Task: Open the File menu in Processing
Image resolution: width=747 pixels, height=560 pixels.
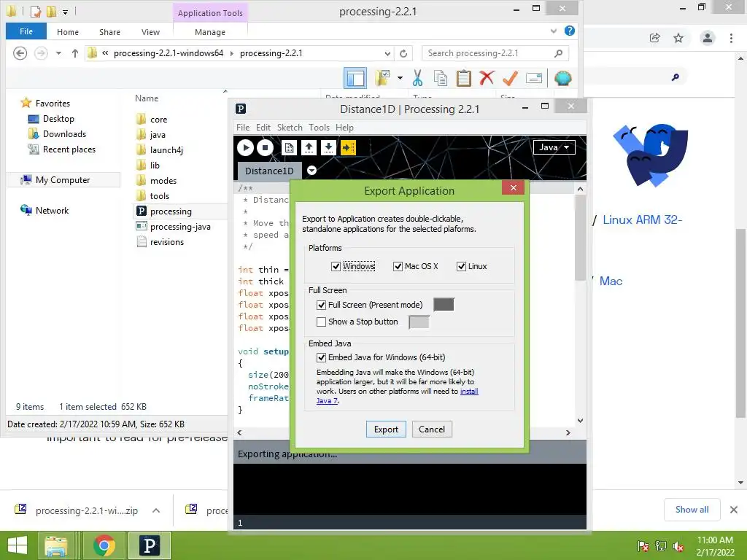Action: tap(243, 128)
